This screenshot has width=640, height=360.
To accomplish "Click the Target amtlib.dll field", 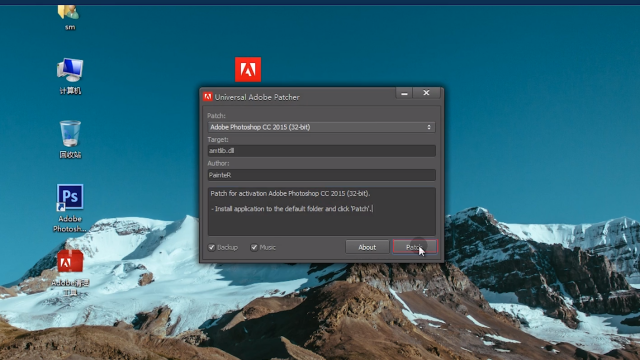I will tap(322, 151).
